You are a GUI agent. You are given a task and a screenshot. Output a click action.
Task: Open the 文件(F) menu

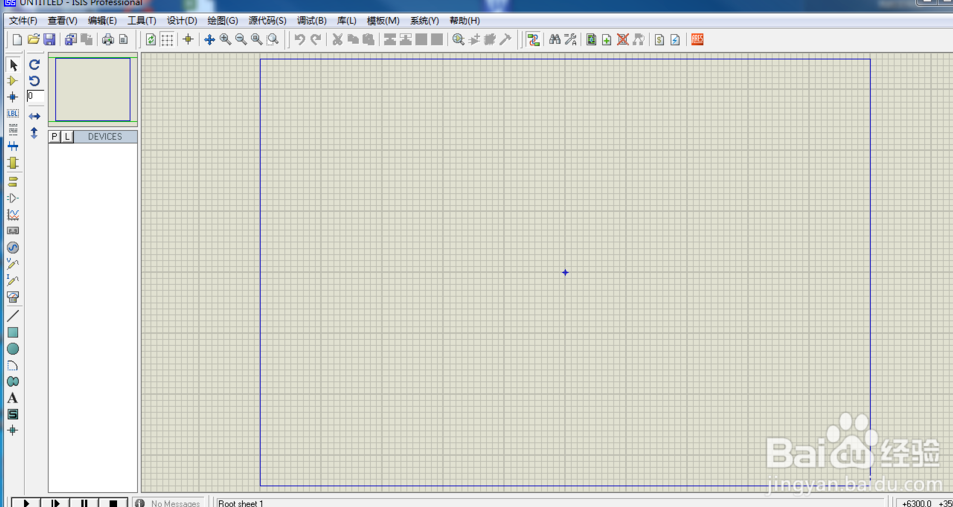(23, 21)
